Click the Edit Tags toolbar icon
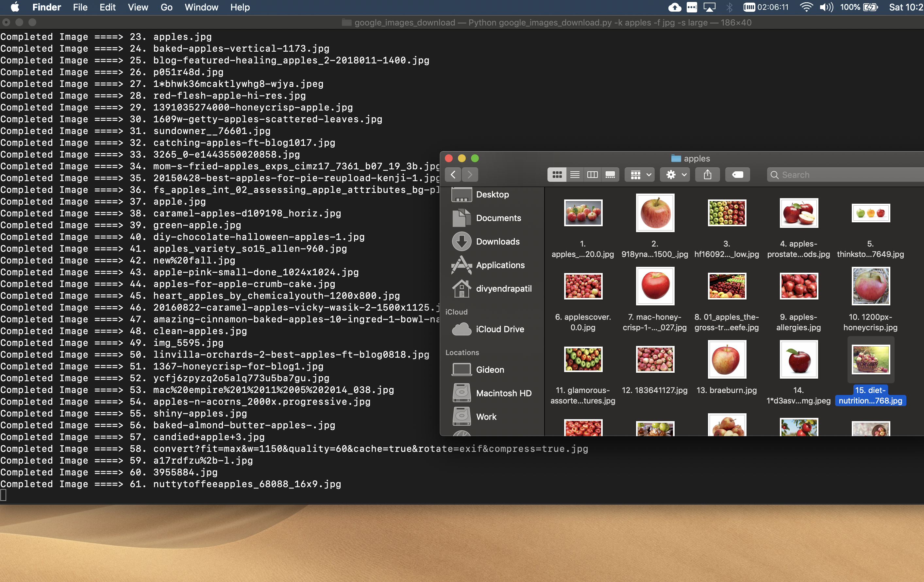 click(737, 175)
